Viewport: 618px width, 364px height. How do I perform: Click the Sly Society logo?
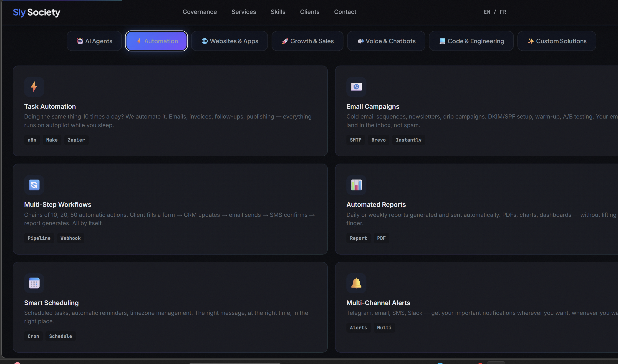pos(36,12)
